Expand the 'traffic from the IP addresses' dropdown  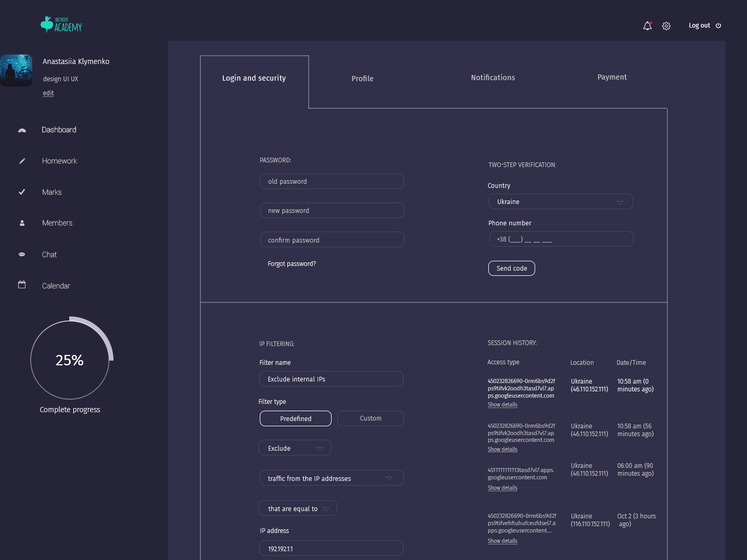[331, 478]
